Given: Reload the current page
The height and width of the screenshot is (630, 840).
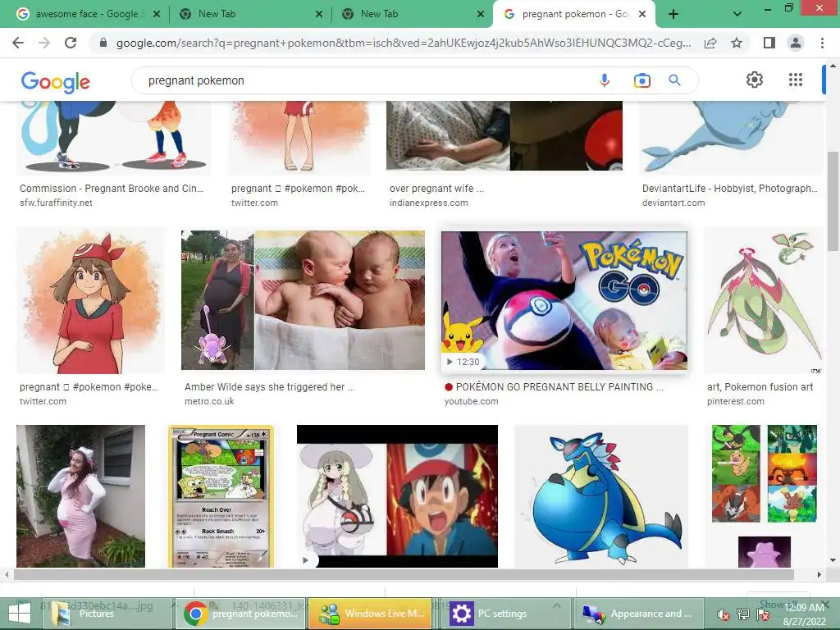Looking at the screenshot, I should pos(71,43).
